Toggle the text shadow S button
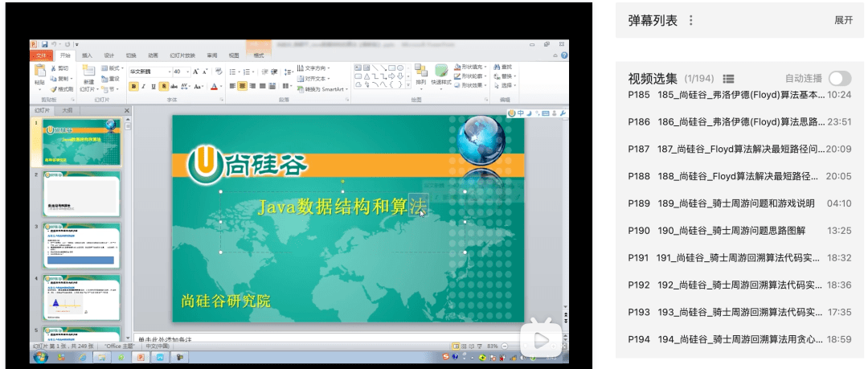 point(163,86)
